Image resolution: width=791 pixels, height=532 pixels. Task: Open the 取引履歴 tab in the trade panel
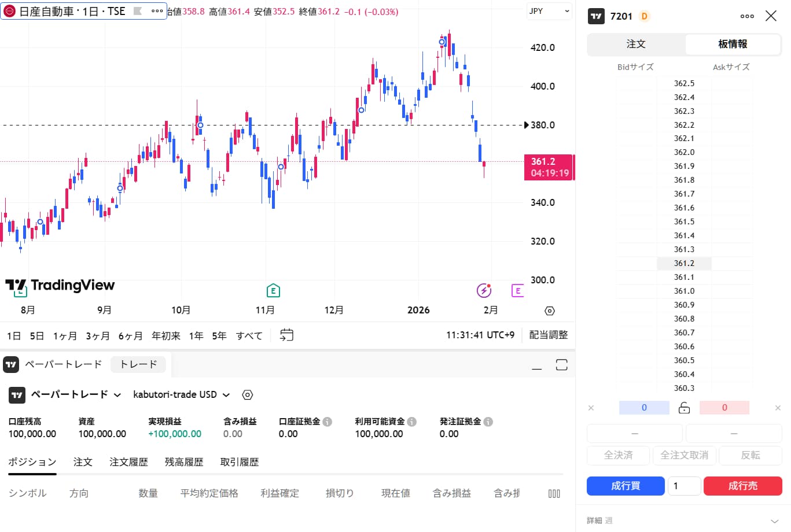[239, 461]
